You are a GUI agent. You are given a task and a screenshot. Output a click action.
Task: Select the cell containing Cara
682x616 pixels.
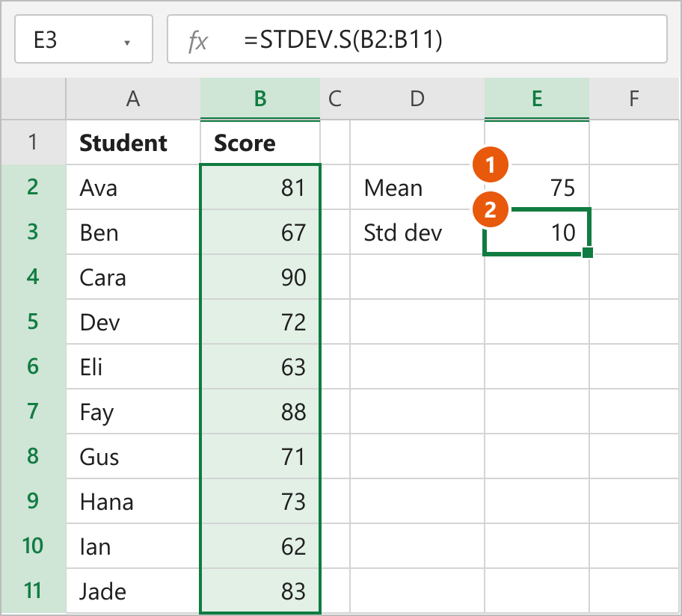tap(133, 277)
